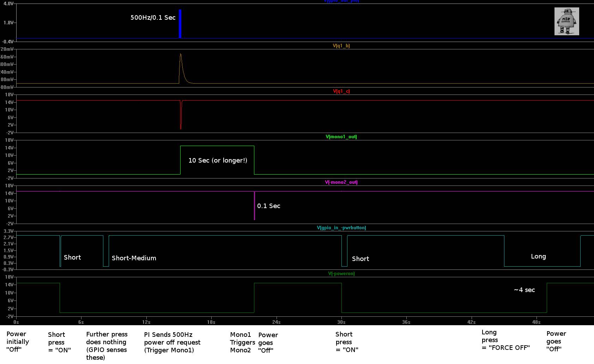The width and height of the screenshot is (594, 364).
Task: Select the 1.8V vertical axis label
Action: coord(8,23)
